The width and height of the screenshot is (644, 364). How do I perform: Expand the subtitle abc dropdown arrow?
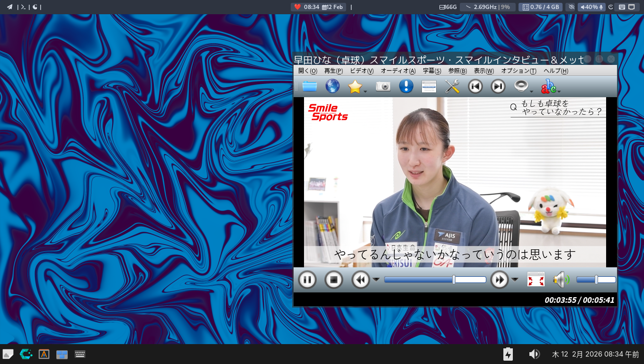559,91
